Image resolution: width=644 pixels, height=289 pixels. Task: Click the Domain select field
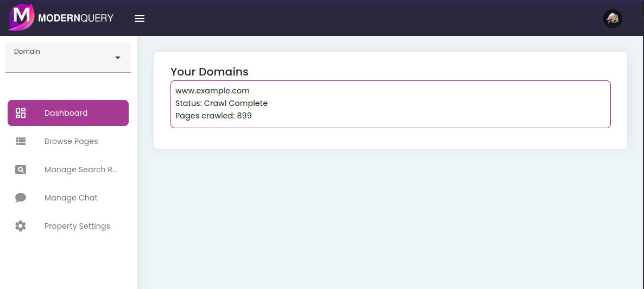pyautogui.click(x=60, y=58)
